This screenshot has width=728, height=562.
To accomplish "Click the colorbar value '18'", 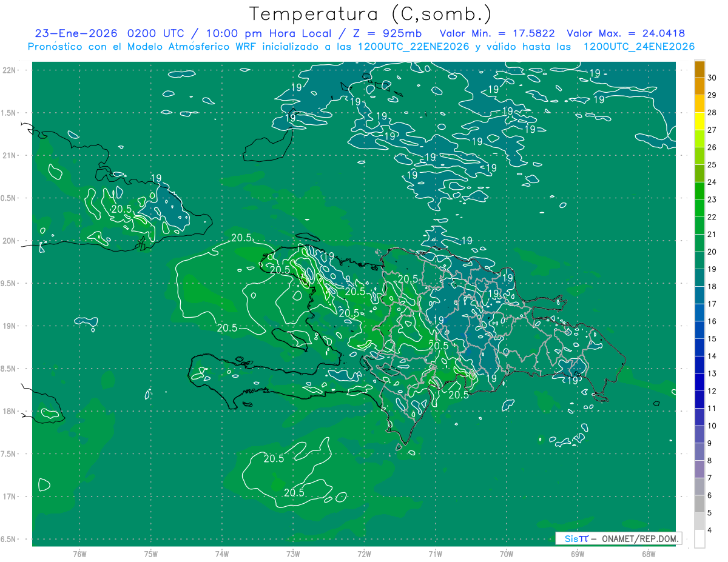I will click(712, 287).
